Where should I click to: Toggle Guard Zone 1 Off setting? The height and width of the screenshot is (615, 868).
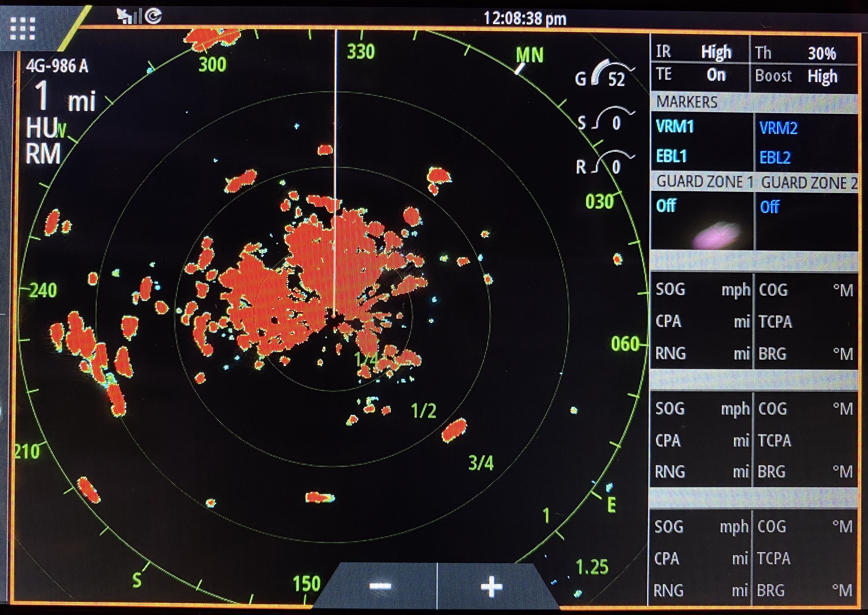(x=666, y=206)
